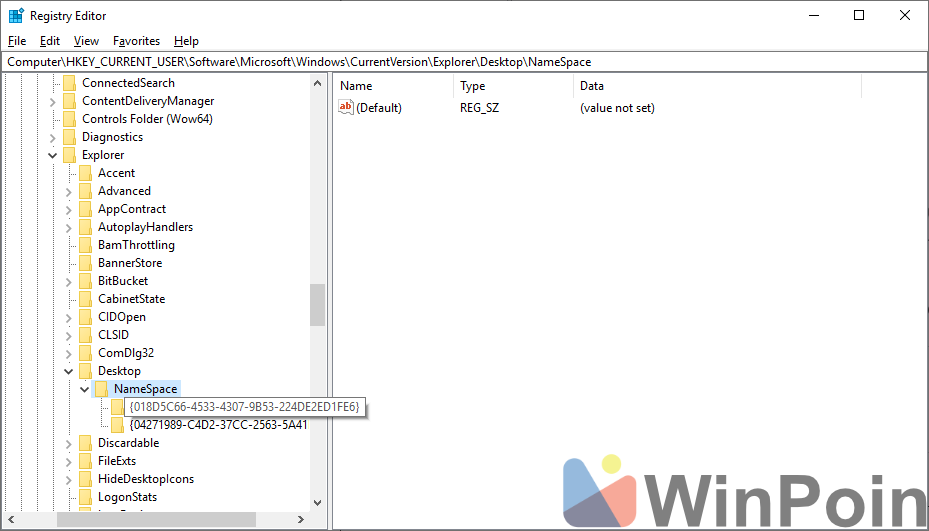Expand the Discardable key
This screenshot has width=929, height=531.
pos(69,444)
